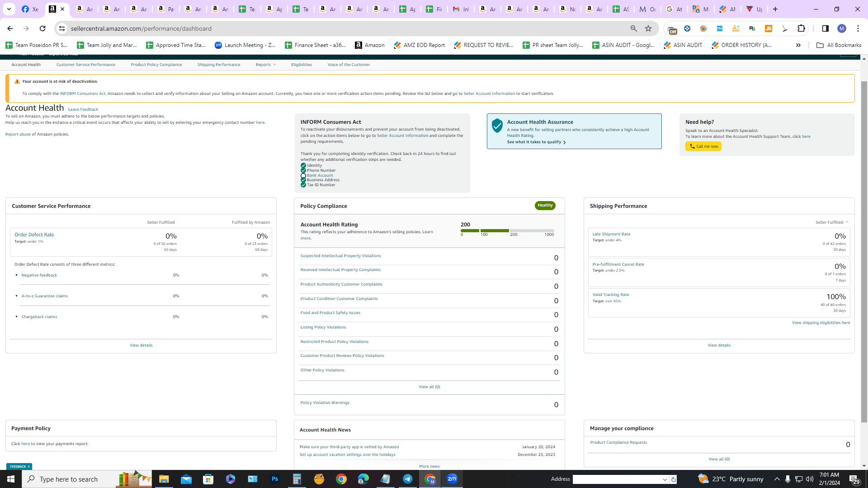Expand the taskbar Address dropdown
Image resolution: width=868 pixels, height=488 pixels.
pyautogui.click(x=665, y=479)
